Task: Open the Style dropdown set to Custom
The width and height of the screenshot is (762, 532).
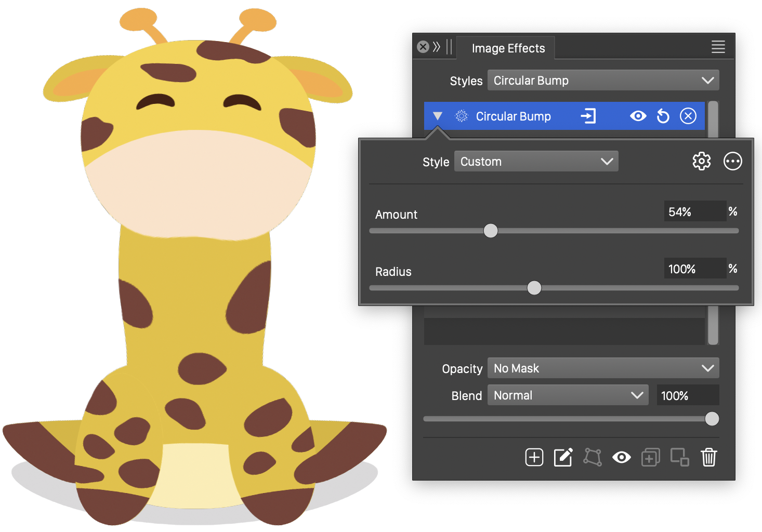Action: point(536,162)
